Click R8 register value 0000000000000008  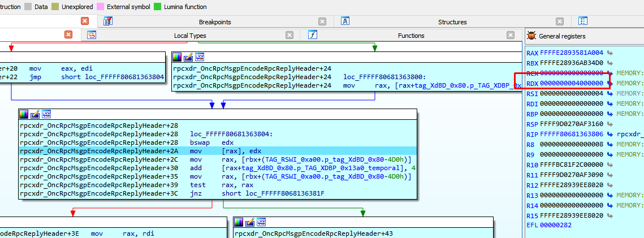tap(573, 144)
